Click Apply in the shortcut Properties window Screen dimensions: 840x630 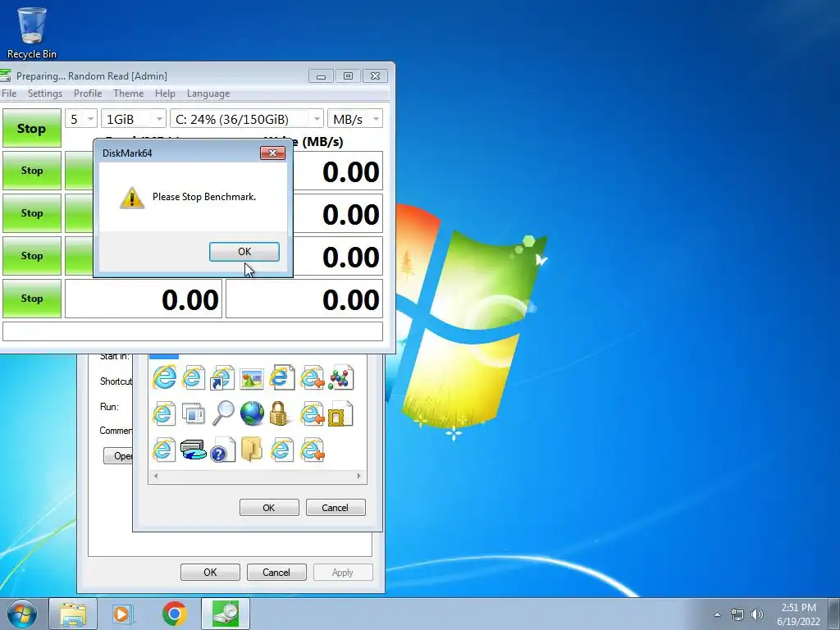click(x=343, y=572)
